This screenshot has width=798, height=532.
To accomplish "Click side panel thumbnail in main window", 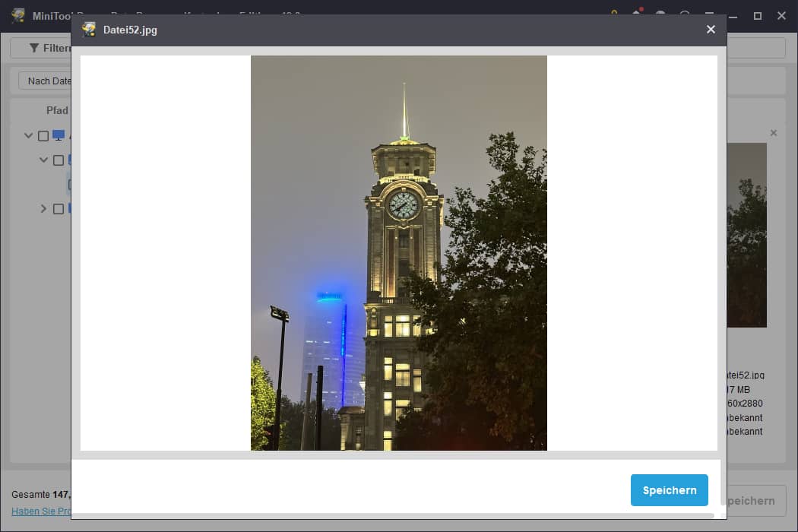I will coord(746,235).
